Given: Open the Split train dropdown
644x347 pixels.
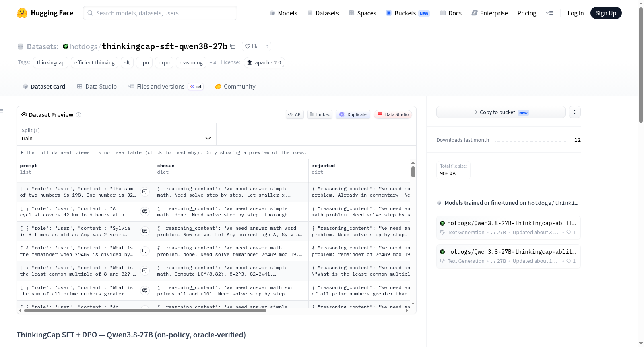Looking at the screenshot, I should (x=117, y=134).
